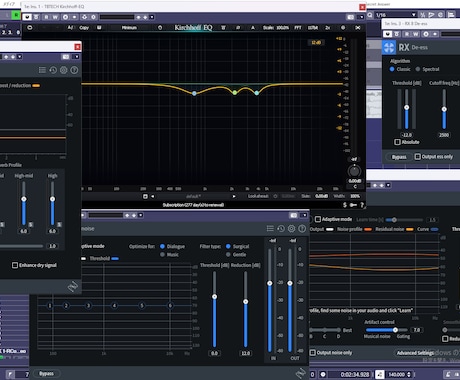Open the De-reverb help question icon
Screen dimensions: 460x380
point(74,70)
